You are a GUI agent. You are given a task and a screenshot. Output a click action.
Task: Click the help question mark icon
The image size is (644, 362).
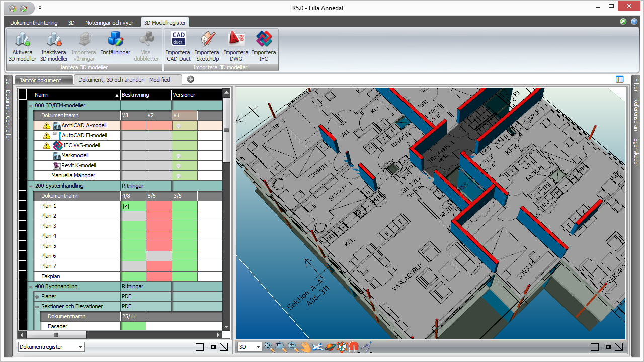click(x=634, y=22)
